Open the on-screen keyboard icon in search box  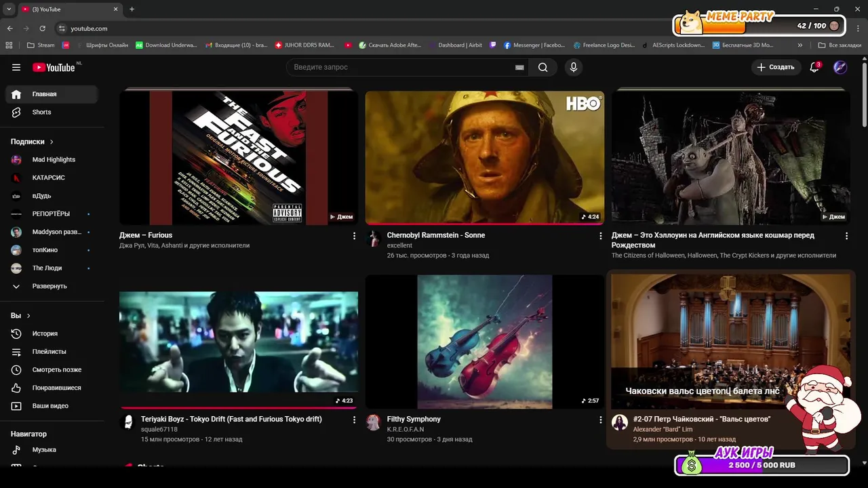[x=519, y=67]
